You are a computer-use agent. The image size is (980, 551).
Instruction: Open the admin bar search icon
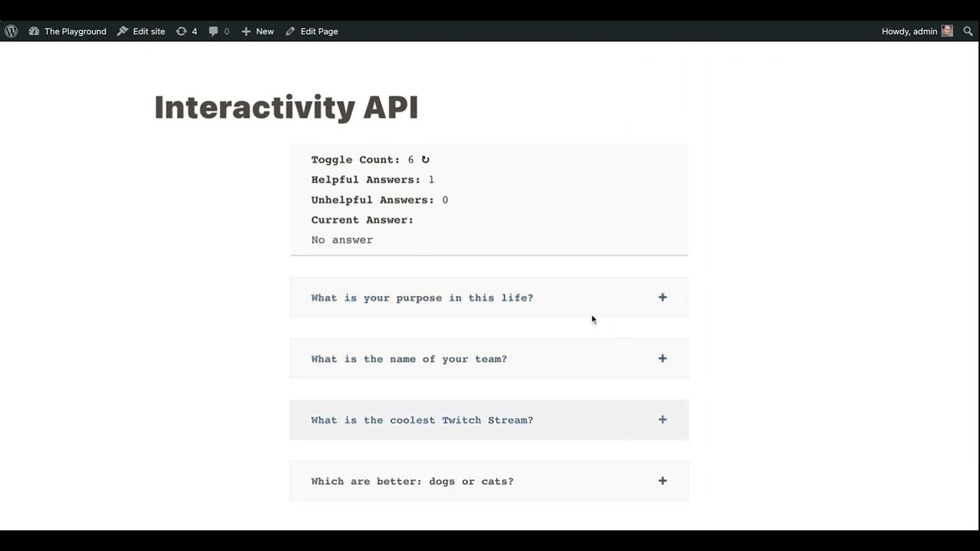[968, 31]
